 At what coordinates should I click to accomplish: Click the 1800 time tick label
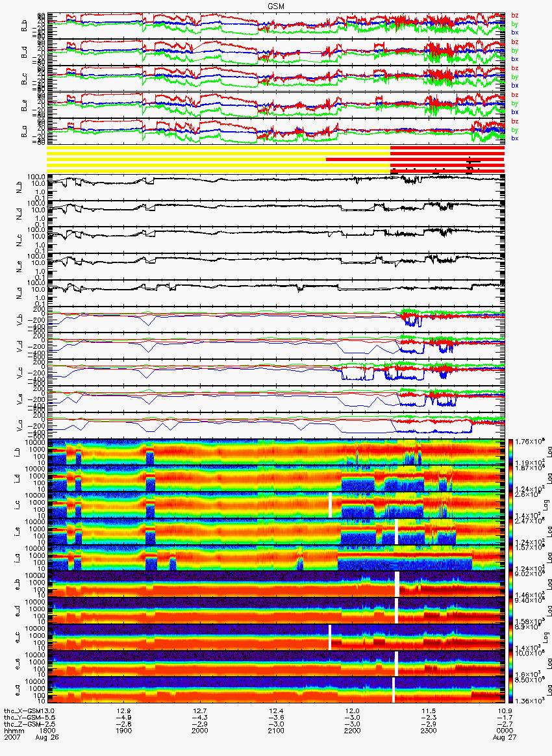[47, 731]
